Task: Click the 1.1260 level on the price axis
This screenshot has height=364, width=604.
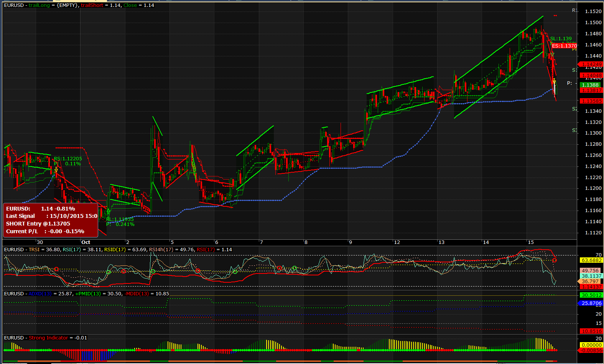Action: pyautogui.click(x=593, y=155)
